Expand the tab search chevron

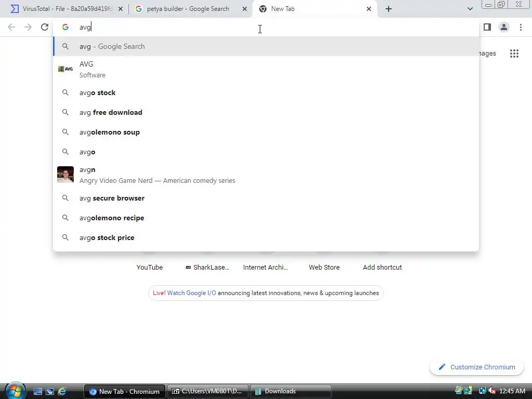point(470,9)
